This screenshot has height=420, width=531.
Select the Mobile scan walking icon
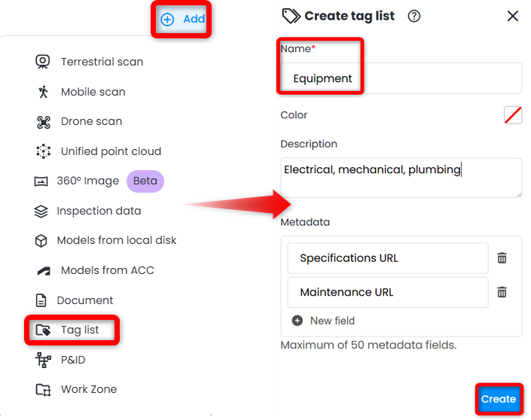pyautogui.click(x=43, y=92)
